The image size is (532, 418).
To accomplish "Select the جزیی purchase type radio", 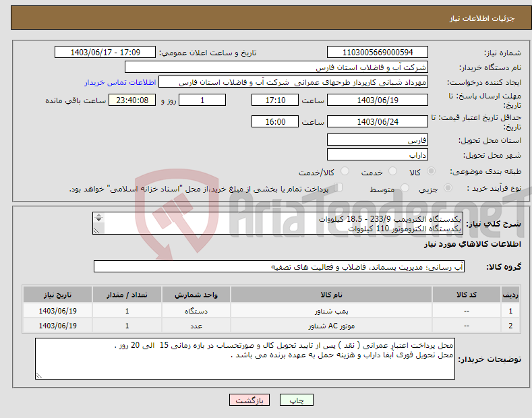I will pos(448,187).
